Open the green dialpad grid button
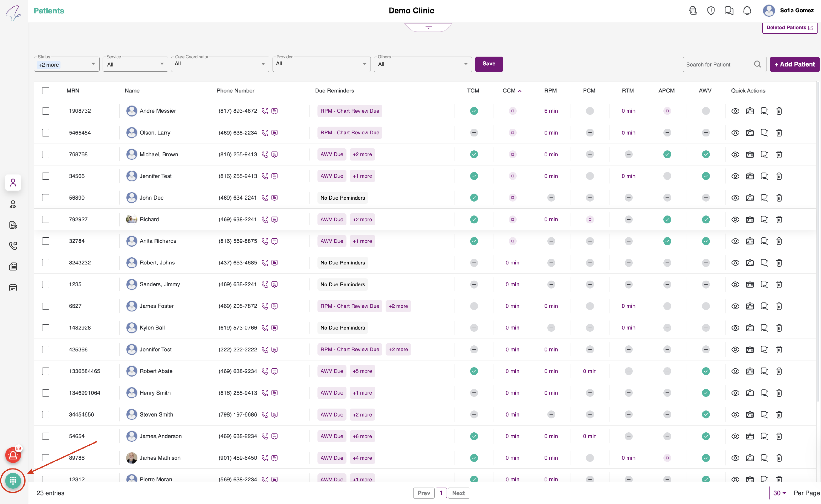This screenshot has height=504, width=821. pyautogui.click(x=13, y=480)
